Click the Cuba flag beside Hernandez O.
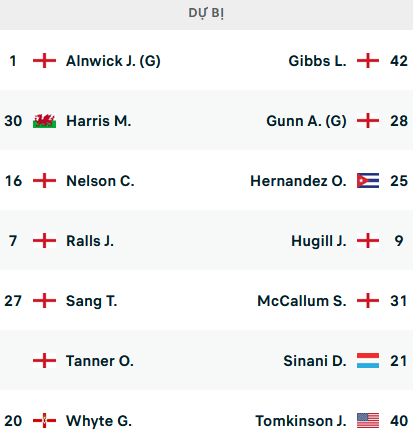 pyautogui.click(x=368, y=181)
